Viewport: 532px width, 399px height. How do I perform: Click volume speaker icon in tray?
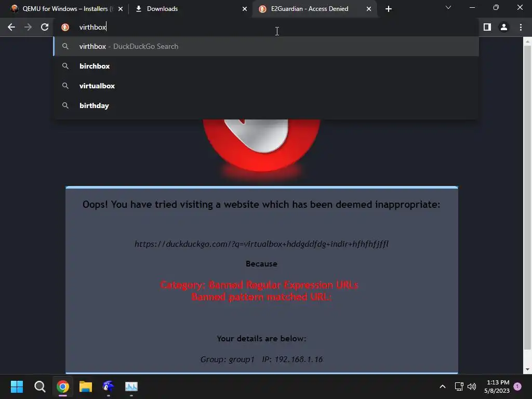point(472,387)
